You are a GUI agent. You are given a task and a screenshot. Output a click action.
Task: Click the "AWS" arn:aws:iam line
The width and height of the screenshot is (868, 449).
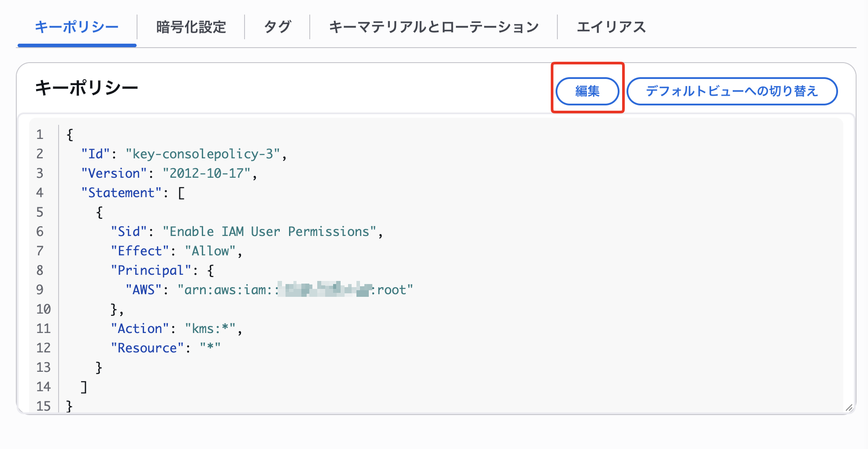click(269, 290)
